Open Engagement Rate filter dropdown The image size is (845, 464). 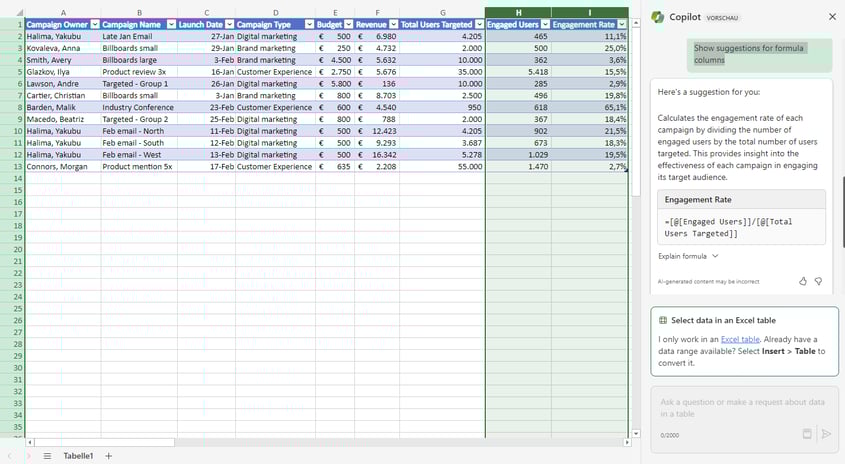(622, 24)
